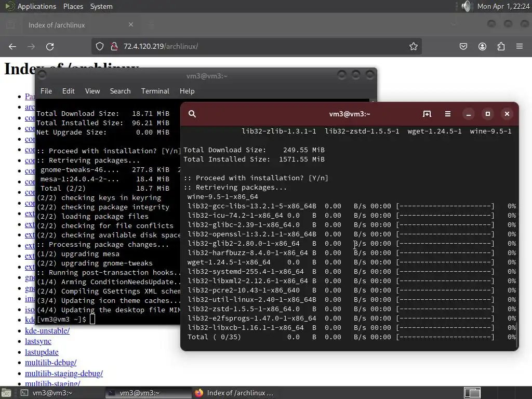This screenshot has height=399, width=532.
Task: Open File menu in back terminal
Action: (x=46, y=91)
